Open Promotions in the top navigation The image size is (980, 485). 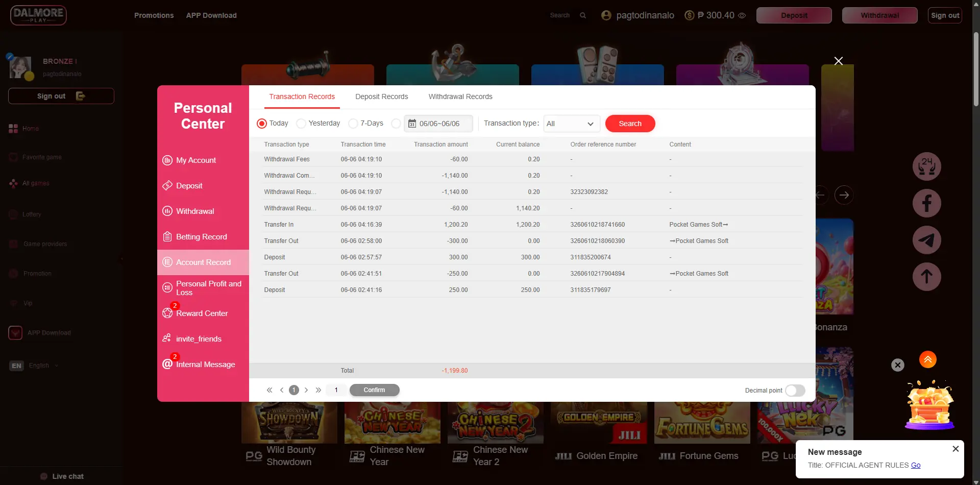154,15
